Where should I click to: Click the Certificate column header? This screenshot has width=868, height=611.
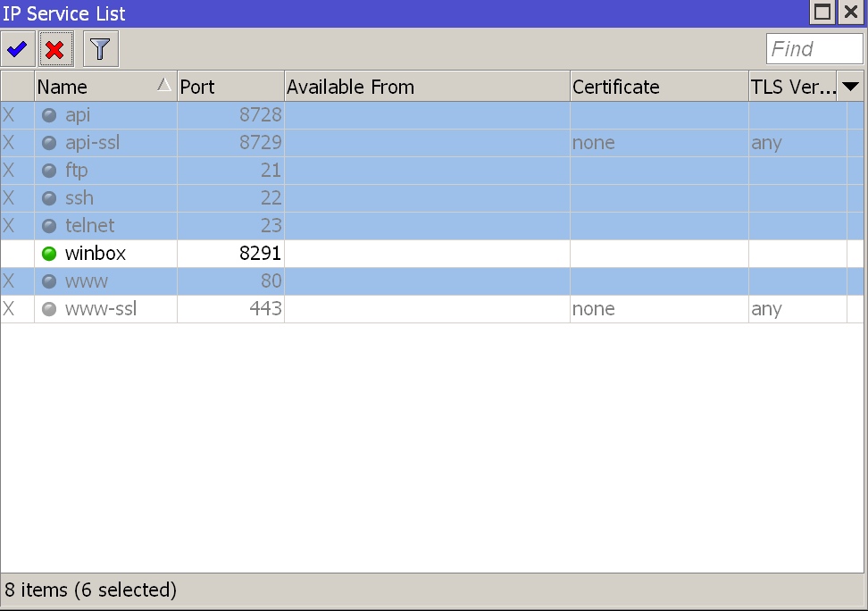click(x=658, y=87)
